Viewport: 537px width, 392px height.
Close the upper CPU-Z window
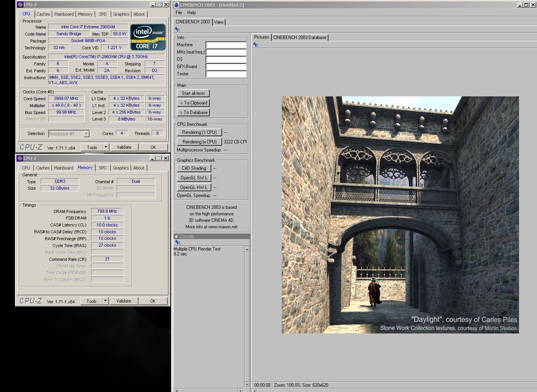click(x=166, y=5)
